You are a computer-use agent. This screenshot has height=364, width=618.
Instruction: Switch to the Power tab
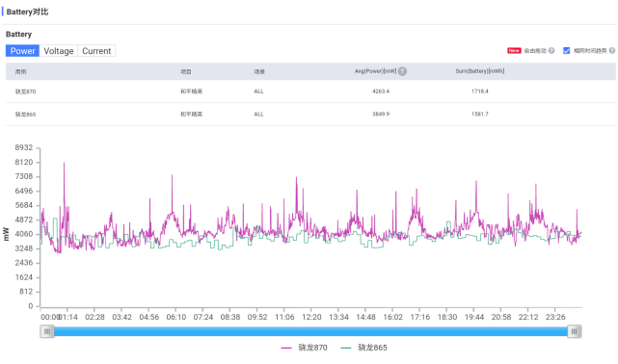(22, 51)
